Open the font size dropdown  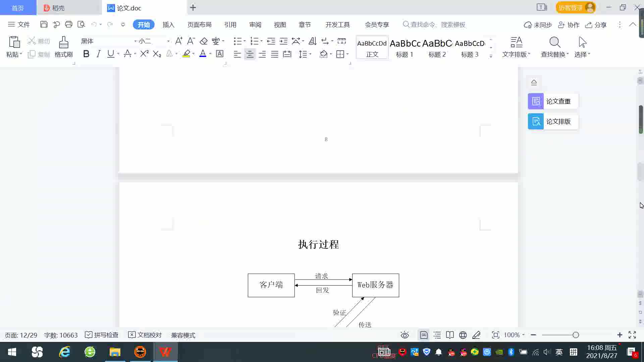pyautogui.click(x=168, y=41)
